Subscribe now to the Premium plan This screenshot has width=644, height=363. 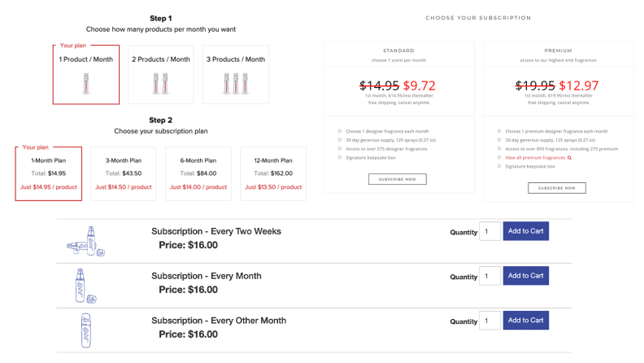[556, 188]
